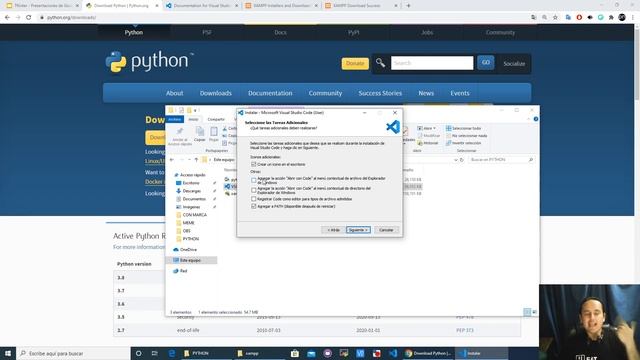Screen dimensions: 640x360
Task: Enable 'Abrir con Code' for archivo context menu
Action: pos(254,180)
